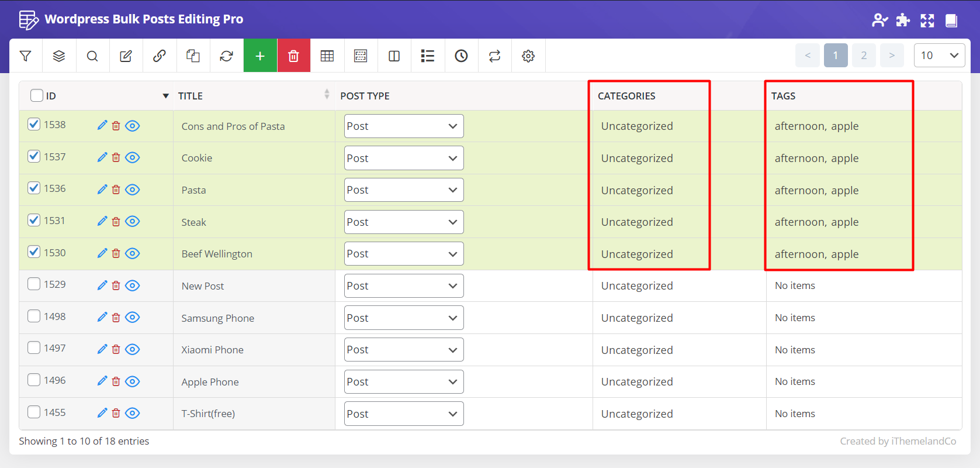Click the trash icon for post 1498

point(116,318)
